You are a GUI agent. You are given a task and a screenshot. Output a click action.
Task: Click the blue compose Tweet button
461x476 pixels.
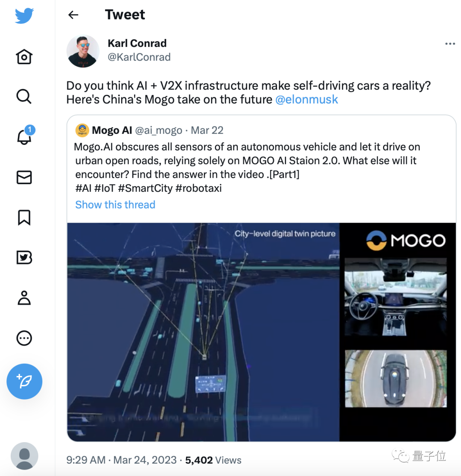click(24, 381)
